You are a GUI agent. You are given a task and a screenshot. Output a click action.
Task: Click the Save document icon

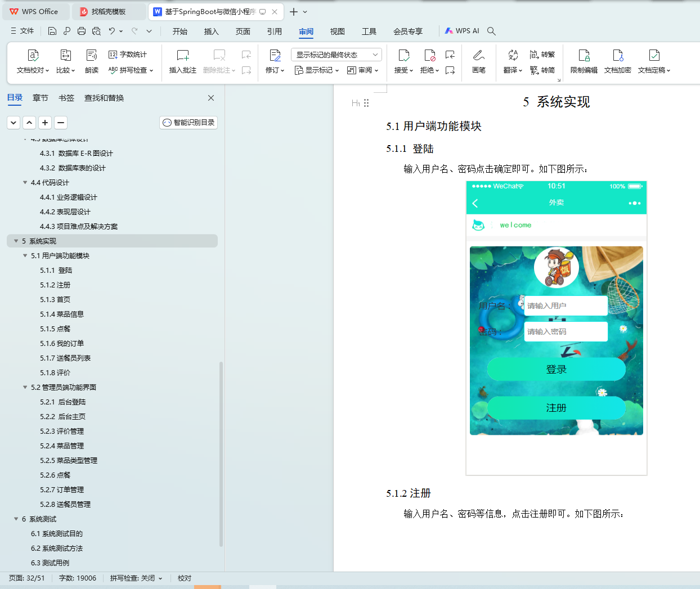tap(52, 31)
